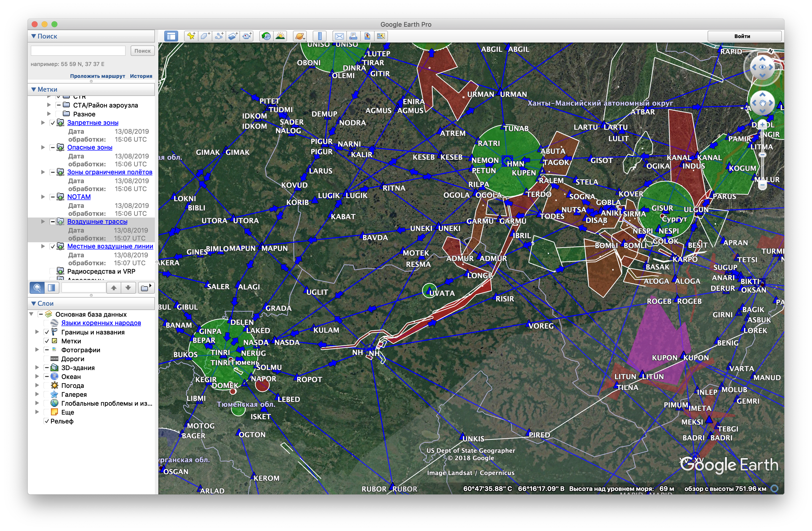Collapse the Слои panel header
This screenshot has height=531, width=812.
[x=91, y=303]
